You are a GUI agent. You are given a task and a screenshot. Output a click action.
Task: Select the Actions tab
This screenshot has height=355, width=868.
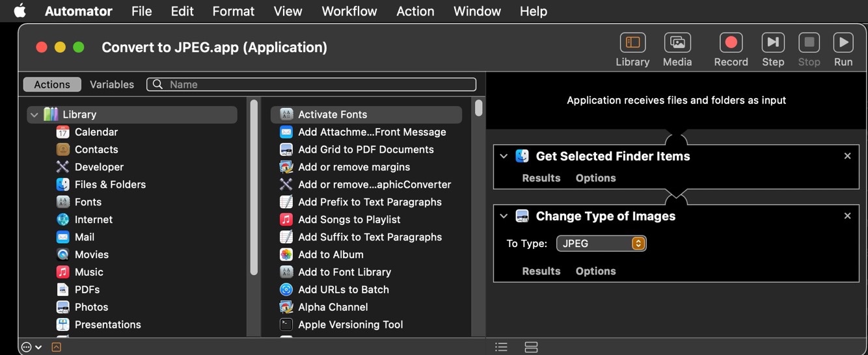tap(52, 85)
